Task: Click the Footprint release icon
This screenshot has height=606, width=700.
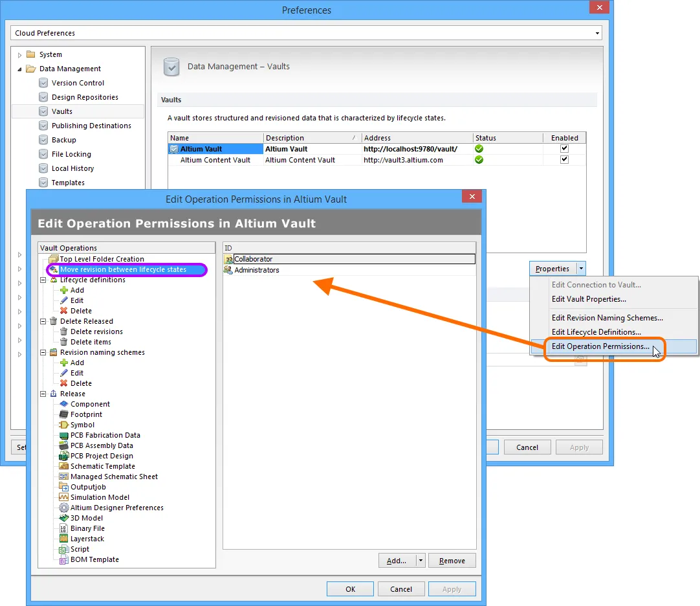Action: 64,414
